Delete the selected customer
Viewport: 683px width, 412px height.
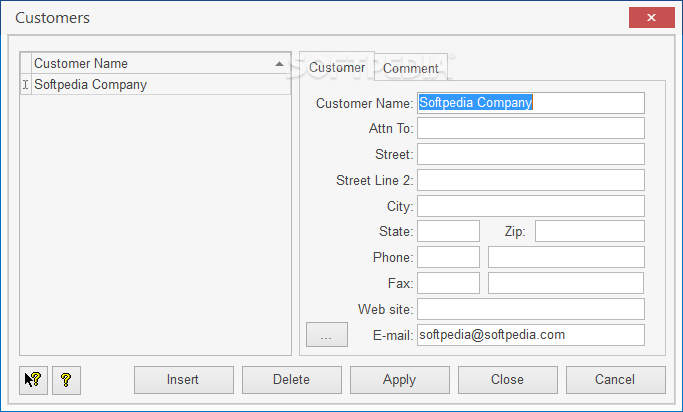pos(291,380)
